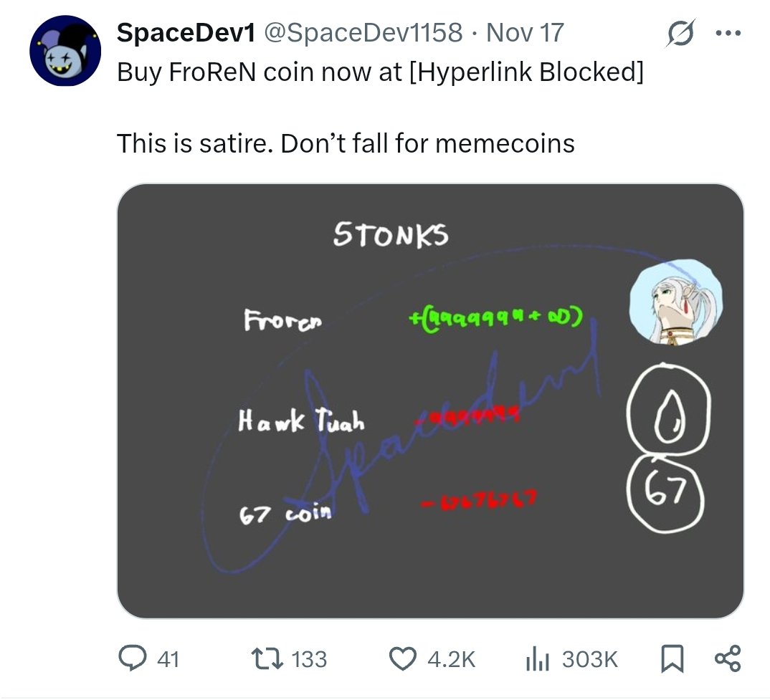The height and width of the screenshot is (700, 770).
Task: Click the 133 reposts count
Action: tap(310, 658)
